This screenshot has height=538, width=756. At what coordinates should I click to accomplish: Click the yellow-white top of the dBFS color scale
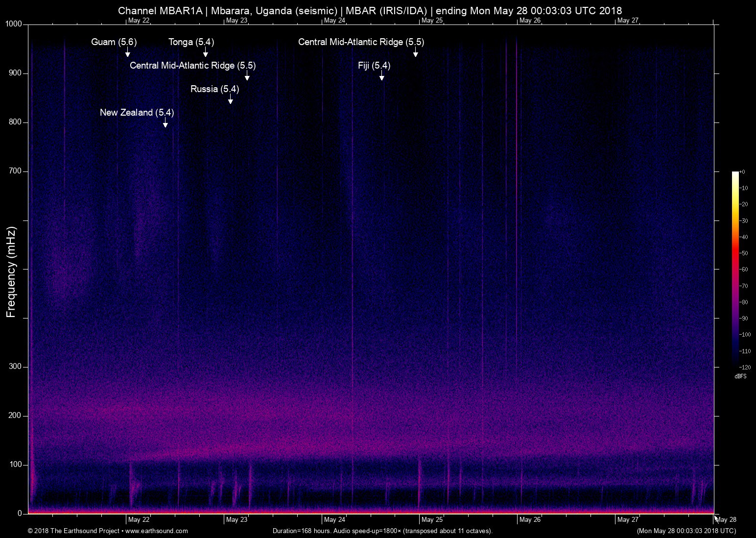[735, 174]
